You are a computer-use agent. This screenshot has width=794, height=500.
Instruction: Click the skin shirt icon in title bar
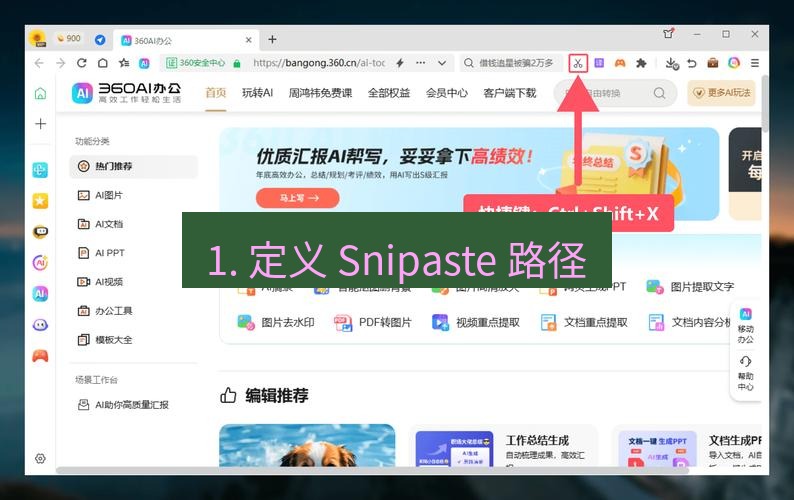tap(668, 34)
